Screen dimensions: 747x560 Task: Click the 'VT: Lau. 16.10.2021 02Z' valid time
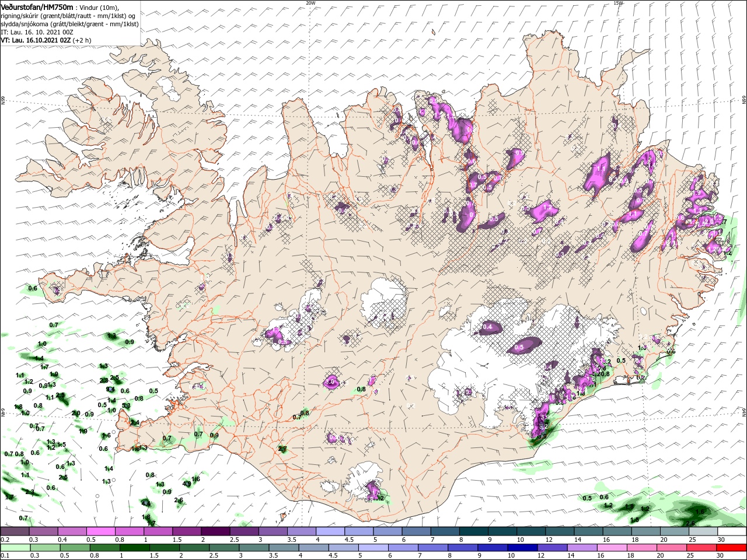point(35,40)
